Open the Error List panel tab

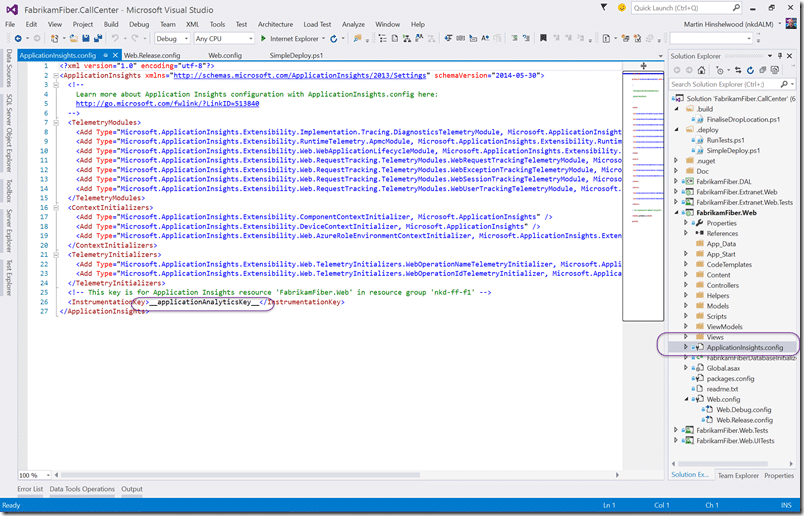(30, 489)
